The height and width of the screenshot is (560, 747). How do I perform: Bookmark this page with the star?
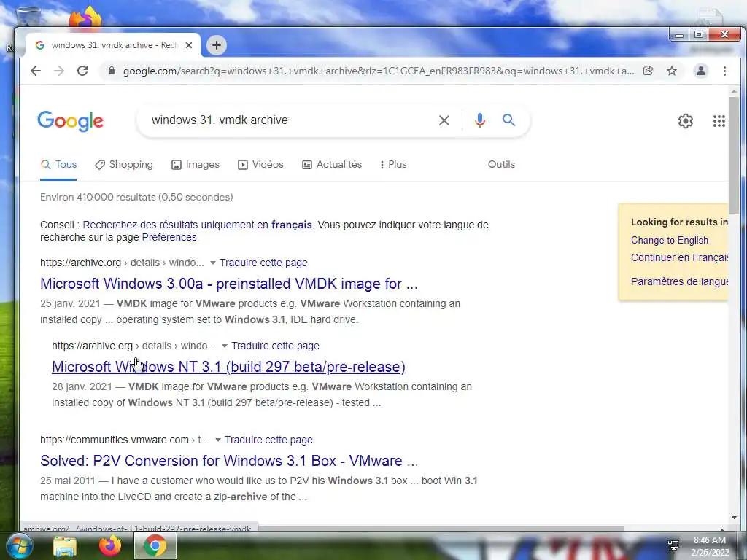[672, 71]
